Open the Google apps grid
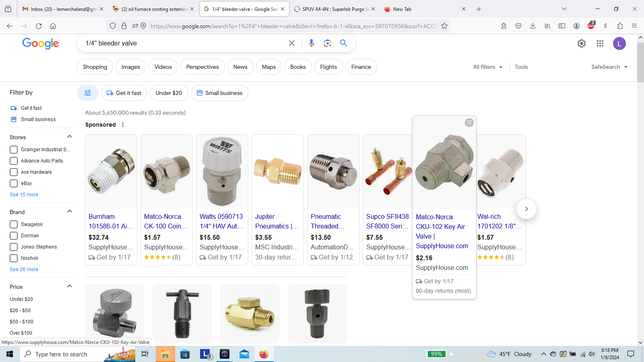Image resolution: width=644 pixels, height=362 pixels. [x=600, y=43]
